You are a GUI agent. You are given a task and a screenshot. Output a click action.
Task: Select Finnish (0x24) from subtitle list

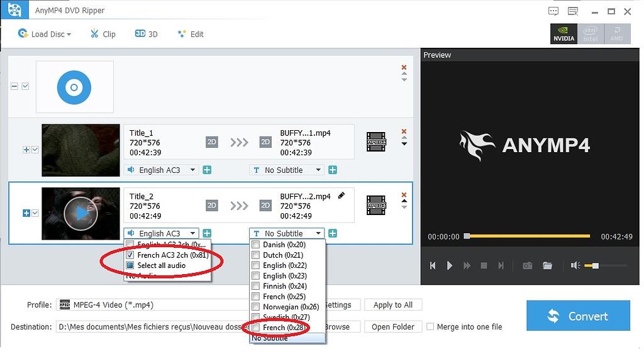tap(285, 286)
